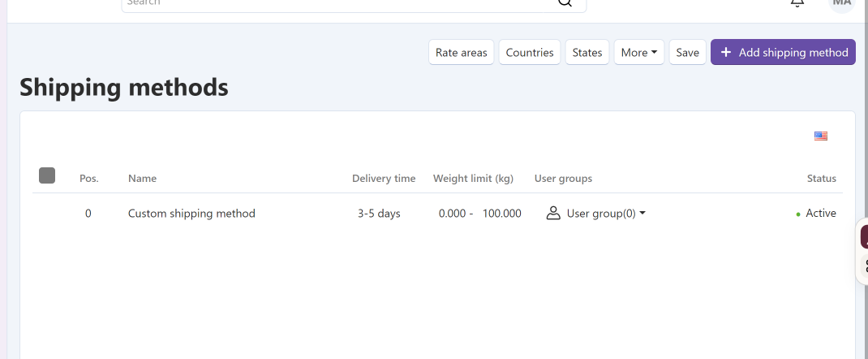The width and height of the screenshot is (868, 359).
Task: Click the Name column header
Action: pyautogui.click(x=142, y=179)
